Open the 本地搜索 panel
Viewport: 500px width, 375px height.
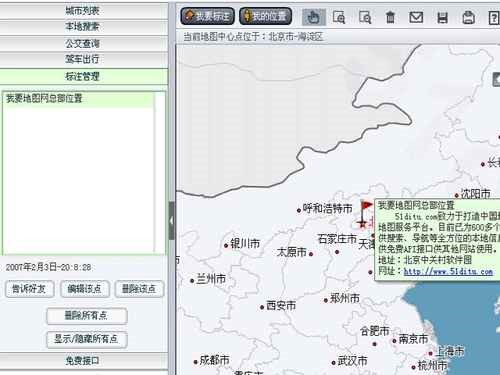[84, 27]
